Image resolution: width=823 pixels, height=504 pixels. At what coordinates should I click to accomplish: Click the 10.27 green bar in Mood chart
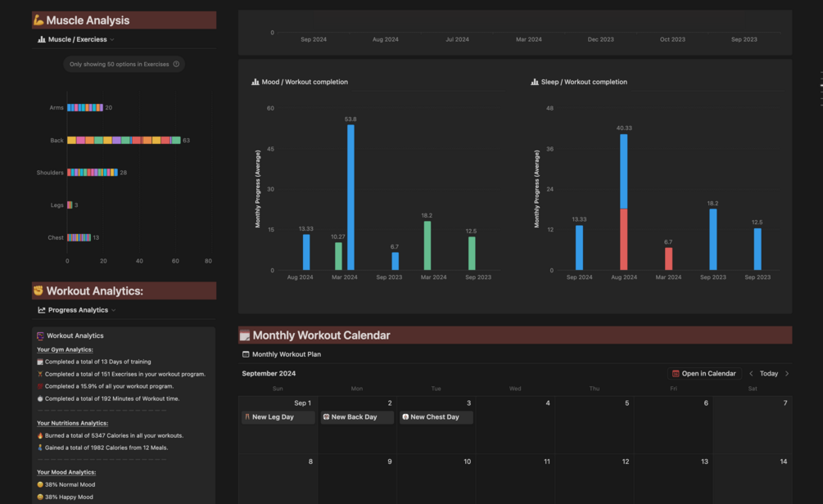tap(338, 256)
